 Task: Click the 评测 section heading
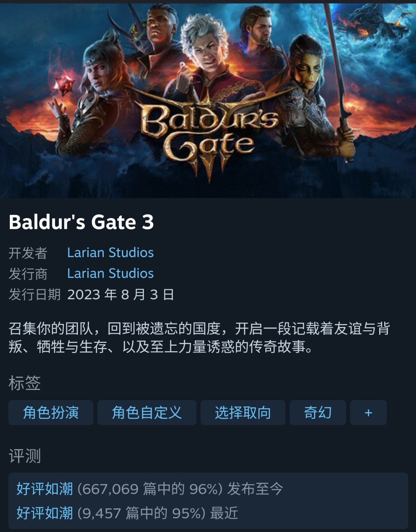(25, 456)
